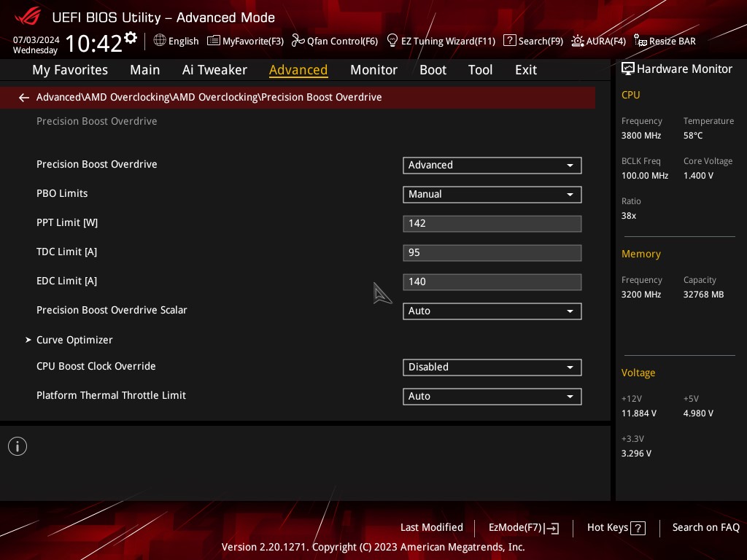
Task: Open clock settings gear icon
Action: 131,38
